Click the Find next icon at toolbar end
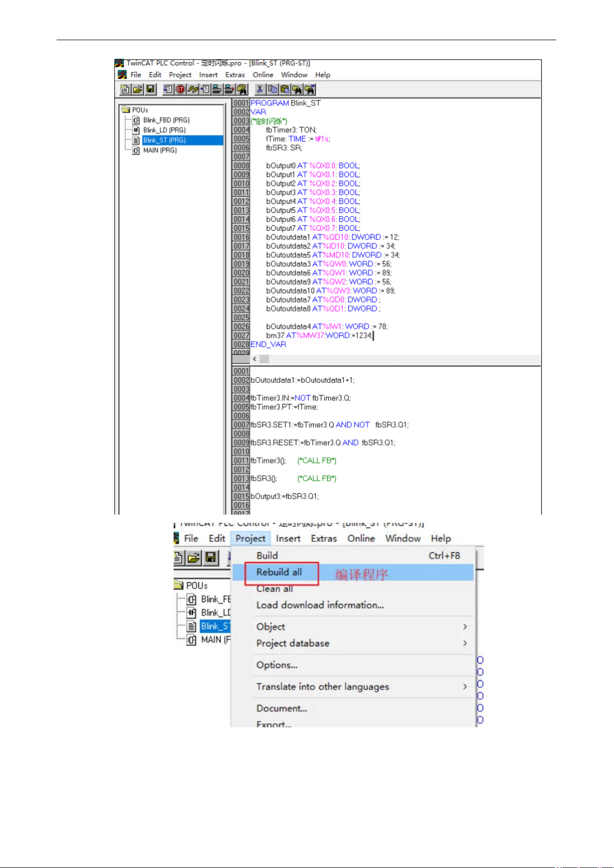The width and height of the screenshot is (614, 868). [310, 89]
